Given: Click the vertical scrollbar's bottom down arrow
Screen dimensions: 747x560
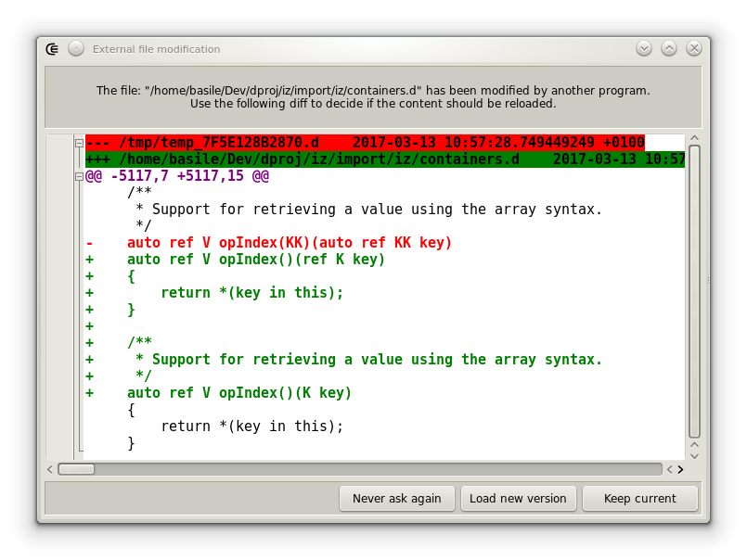Looking at the screenshot, I should tap(694, 453).
